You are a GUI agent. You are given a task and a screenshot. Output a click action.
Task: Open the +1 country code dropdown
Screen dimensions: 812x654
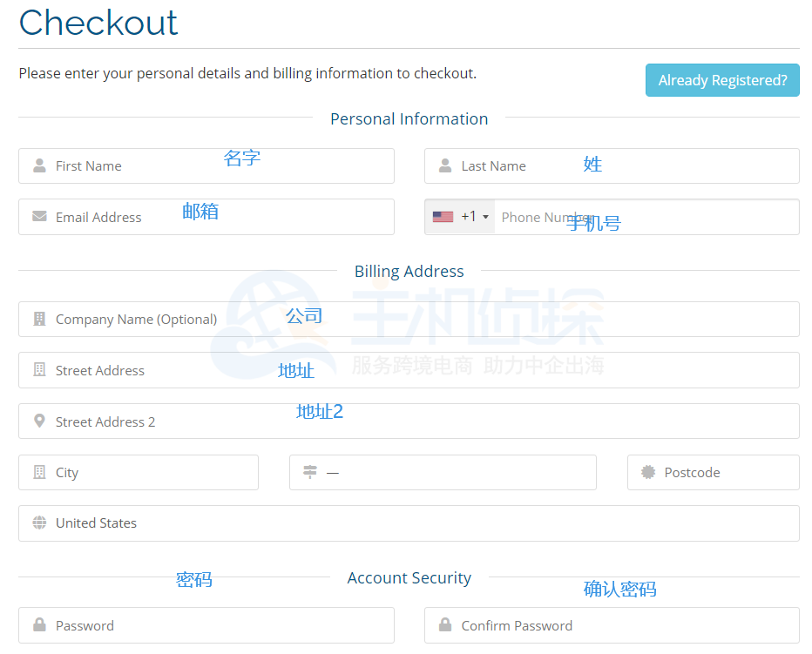coord(460,217)
